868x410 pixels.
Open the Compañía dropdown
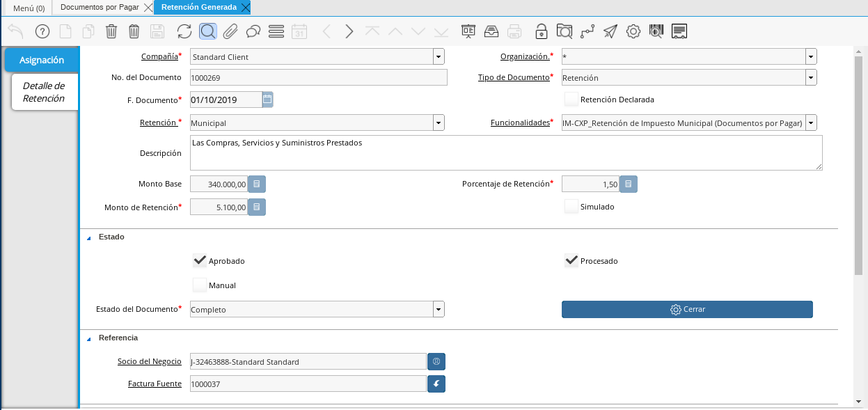click(x=439, y=57)
